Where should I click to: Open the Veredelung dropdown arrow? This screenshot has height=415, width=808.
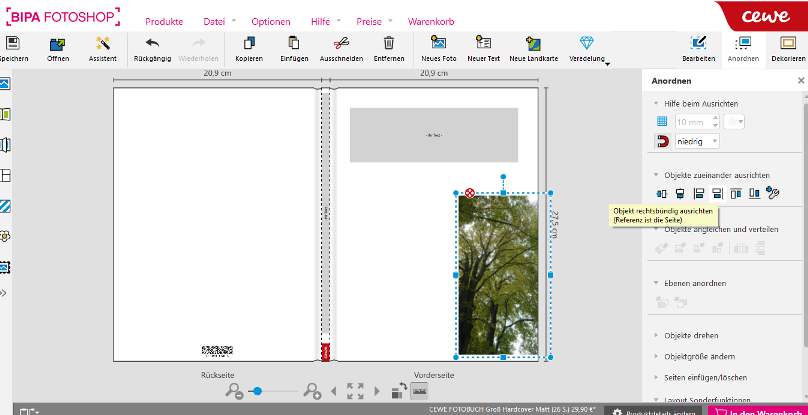(607, 64)
